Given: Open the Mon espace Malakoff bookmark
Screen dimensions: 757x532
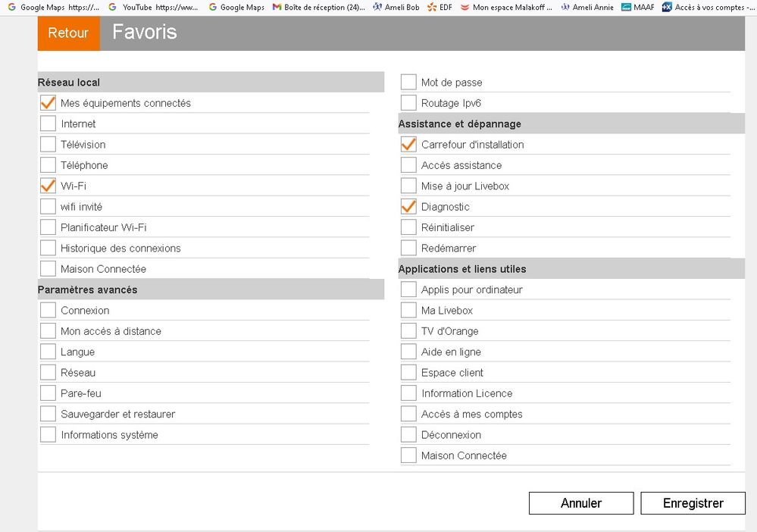Looking at the screenshot, I should click(x=505, y=7).
